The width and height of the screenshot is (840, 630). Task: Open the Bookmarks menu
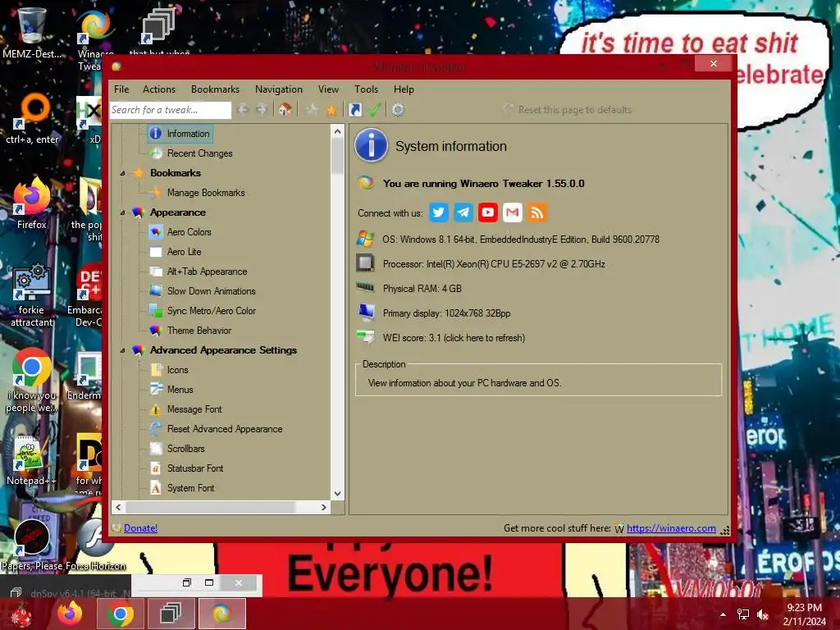pos(216,89)
